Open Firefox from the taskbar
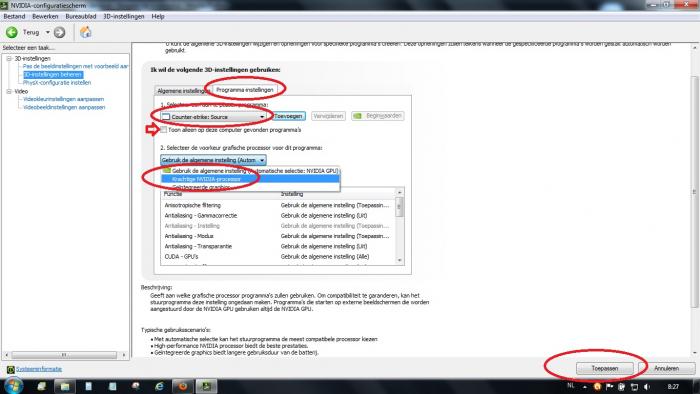Image resolution: width=700 pixels, height=394 pixels. pos(183,386)
